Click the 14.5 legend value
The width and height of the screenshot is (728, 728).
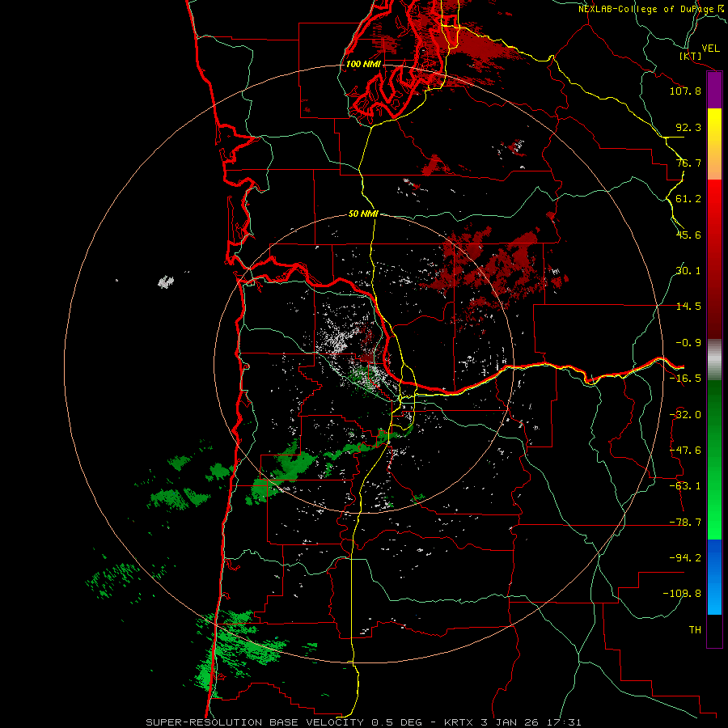[x=688, y=307]
